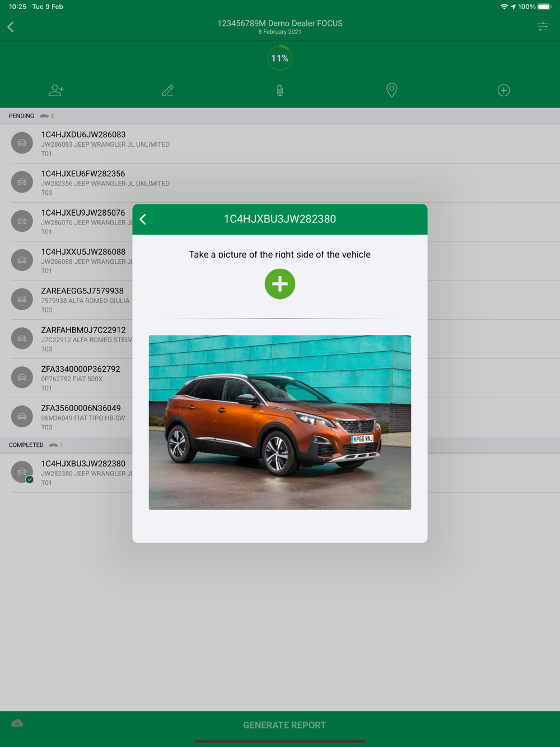Select ZARFAHBM0J7C22912 vehicle text
The image size is (560, 747).
pos(83,330)
